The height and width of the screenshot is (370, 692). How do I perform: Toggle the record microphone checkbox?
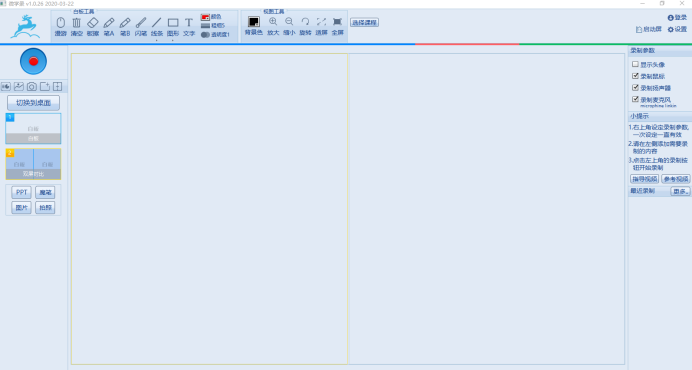(x=635, y=99)
